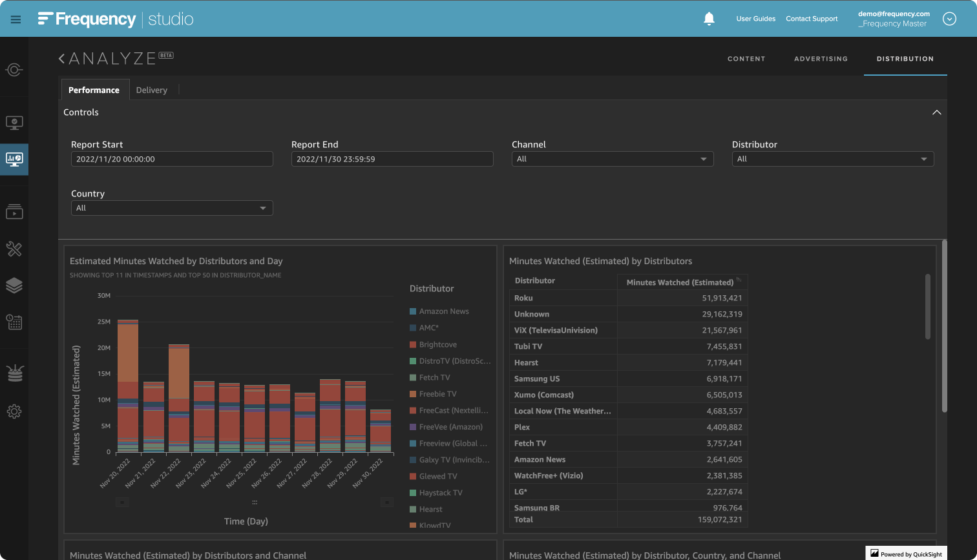Open the stacked layers sidebar icon
This screenshot has width=977, height=560.
[14, 285]
